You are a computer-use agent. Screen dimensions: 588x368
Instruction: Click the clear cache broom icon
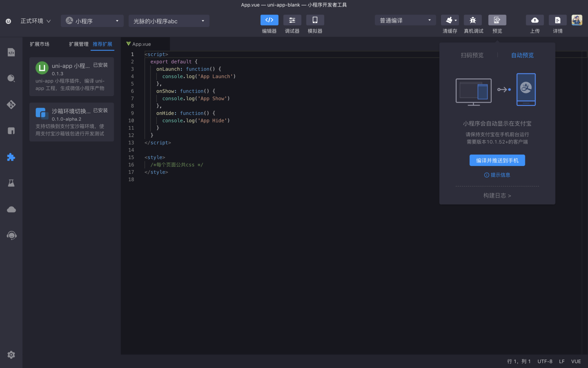point(450,20)
